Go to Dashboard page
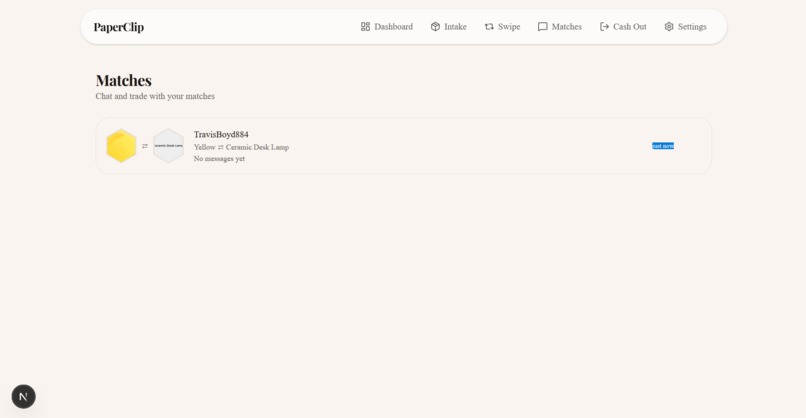Screen dimensions: 806x418 387,27
